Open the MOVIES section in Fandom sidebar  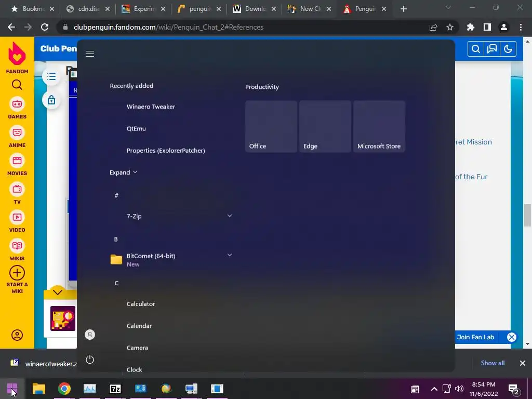(17, 165)
